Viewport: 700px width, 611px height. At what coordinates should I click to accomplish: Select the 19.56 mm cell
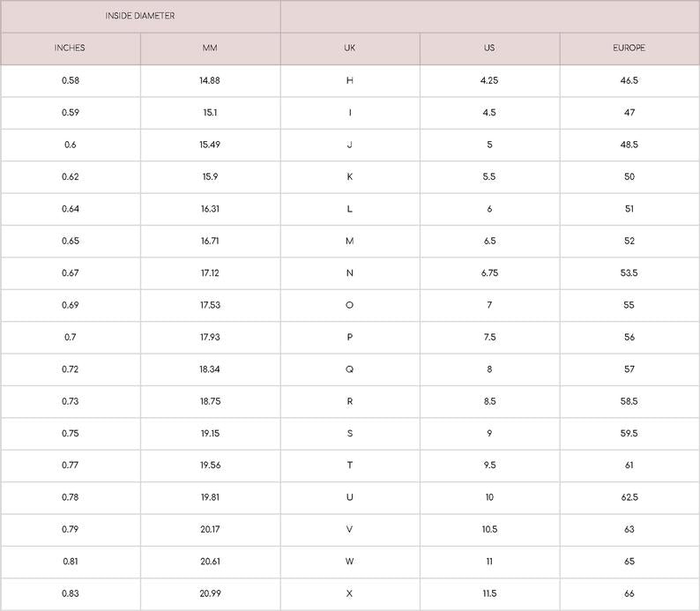tap(210, 465)
